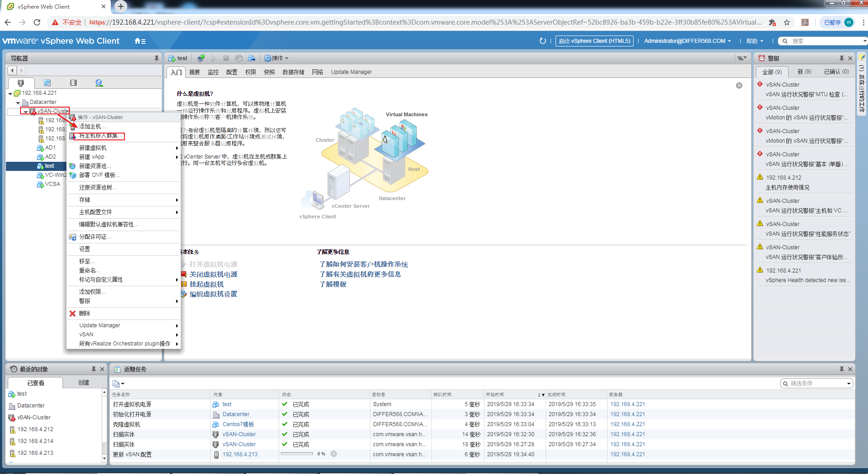Switch to the 监控 tab
The height and width of the screenshot is (474, 868).
click(213, 72)
